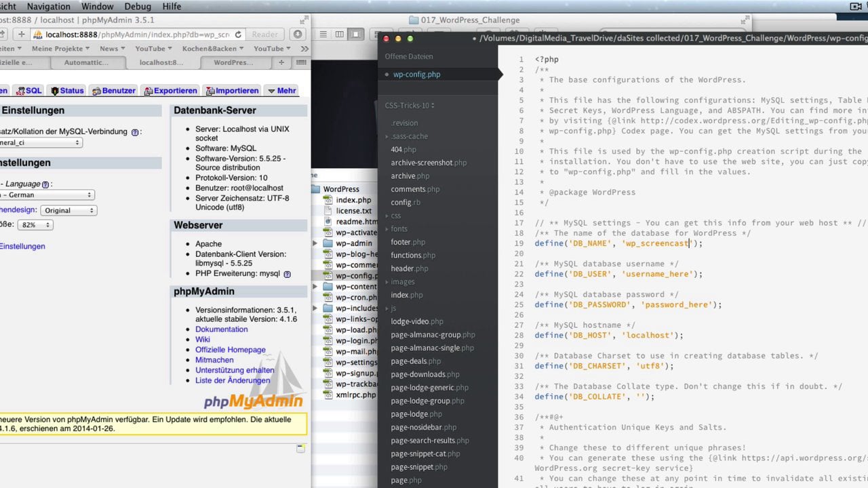Click the SQL tab icon
The height and width of the screenshot is (488, 868).
20,91
